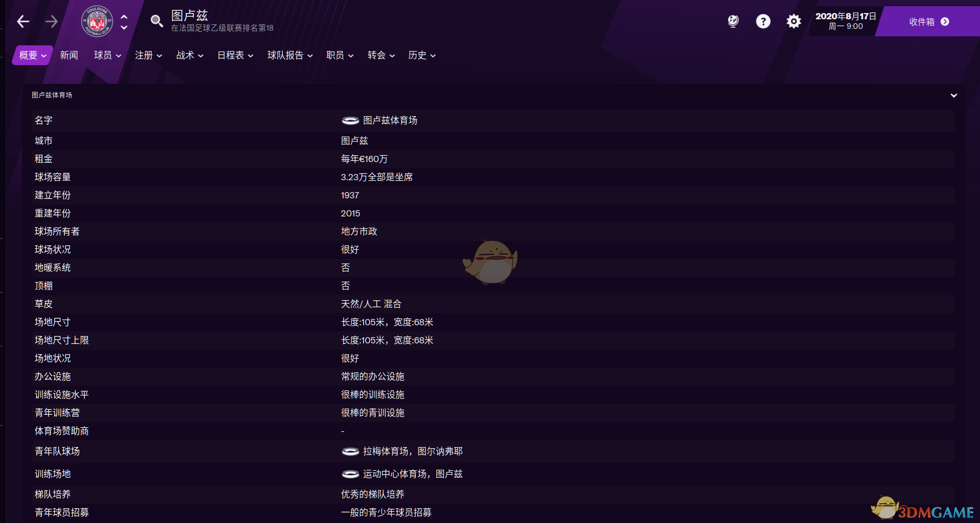Click the date 2020年8月17日
Viewport: 980px width, 523px height.
point(846,16)
